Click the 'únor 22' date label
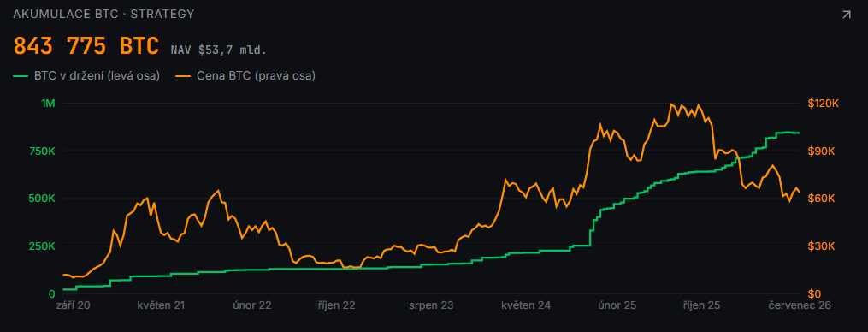 point(252,305)
